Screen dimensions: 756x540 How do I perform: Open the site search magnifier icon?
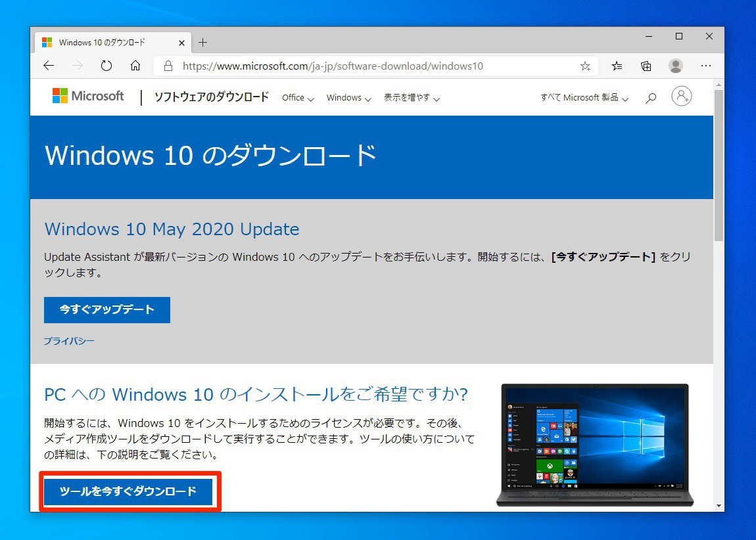pos(651,98)
